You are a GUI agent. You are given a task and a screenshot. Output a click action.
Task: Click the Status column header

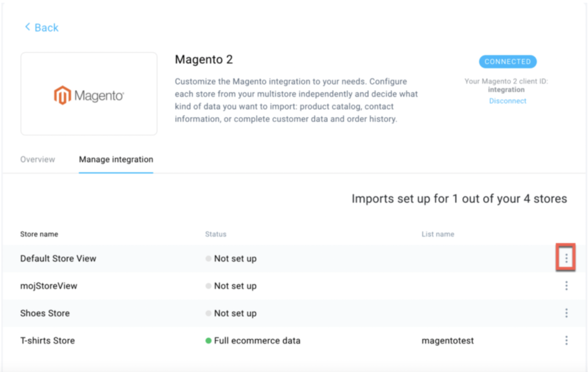pos(216,234)
